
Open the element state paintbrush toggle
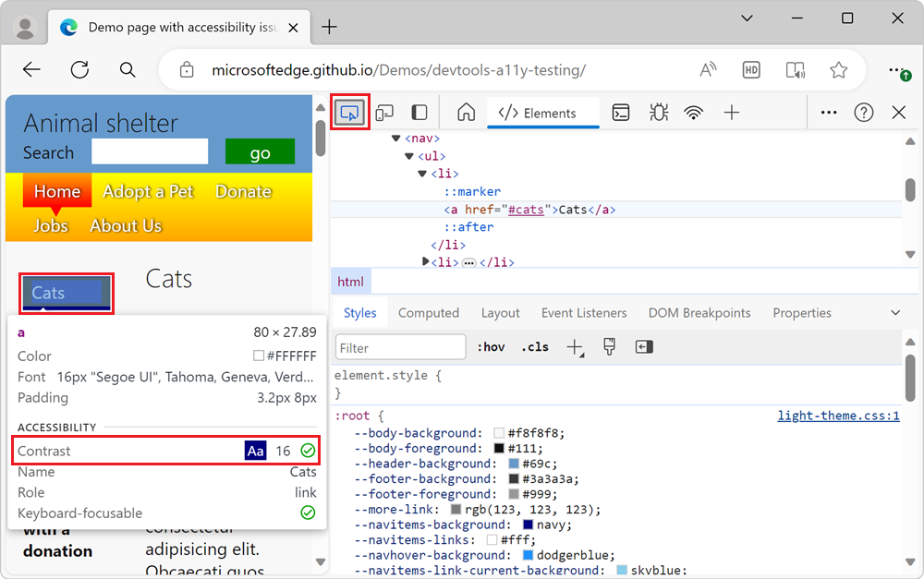click(x=609, y=346)
